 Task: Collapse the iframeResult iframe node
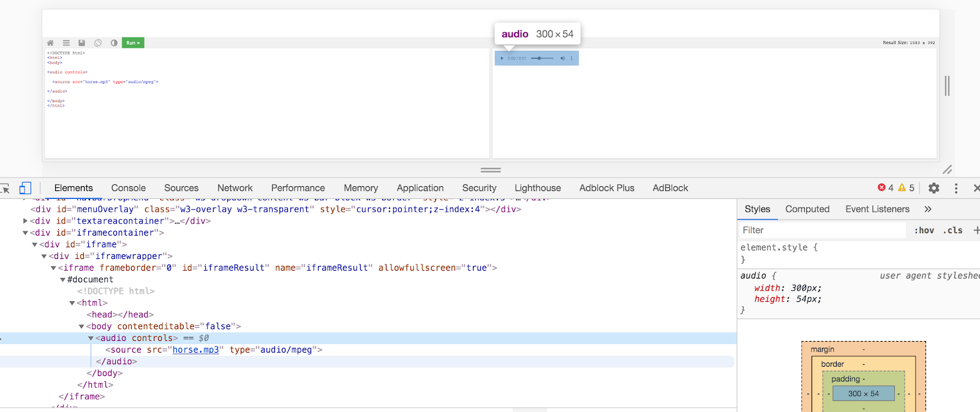[53, 268]
